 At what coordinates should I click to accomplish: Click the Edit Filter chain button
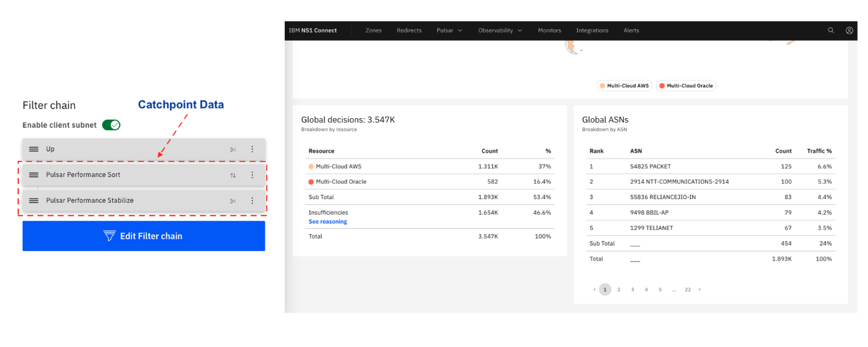coord(144,236)
